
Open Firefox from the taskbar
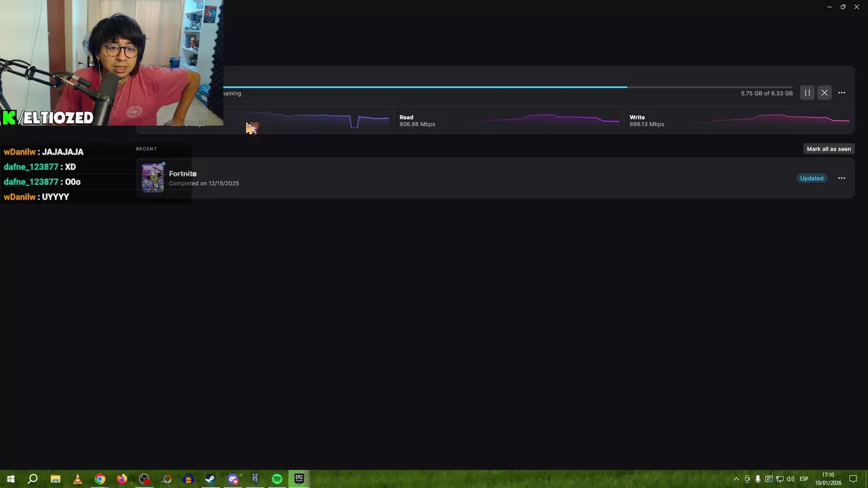point(122,479)
